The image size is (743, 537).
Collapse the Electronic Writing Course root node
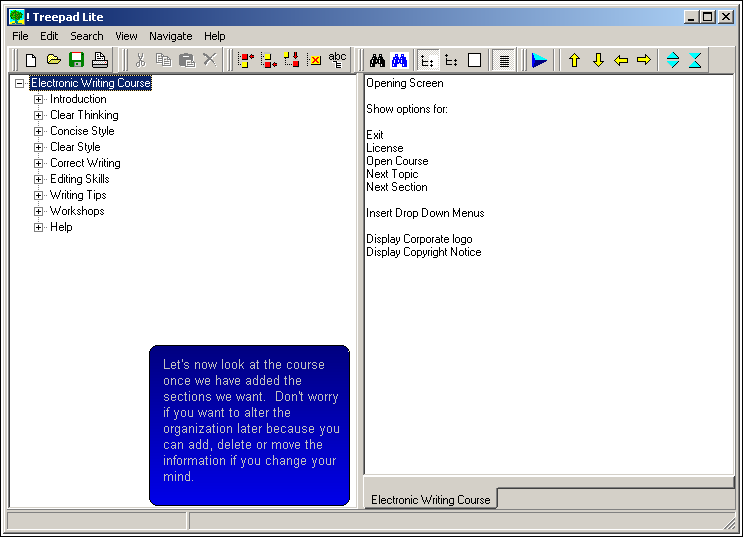click(x=19, y=83)
